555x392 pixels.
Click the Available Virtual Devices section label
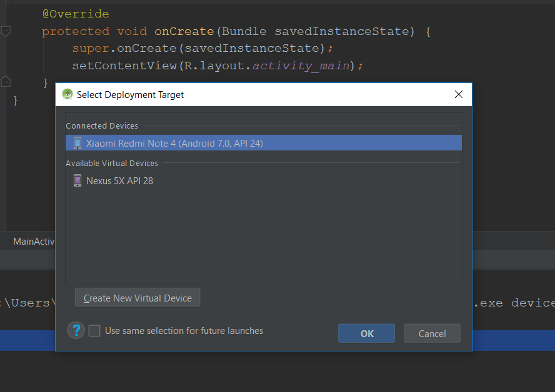(x=112, y=164)
